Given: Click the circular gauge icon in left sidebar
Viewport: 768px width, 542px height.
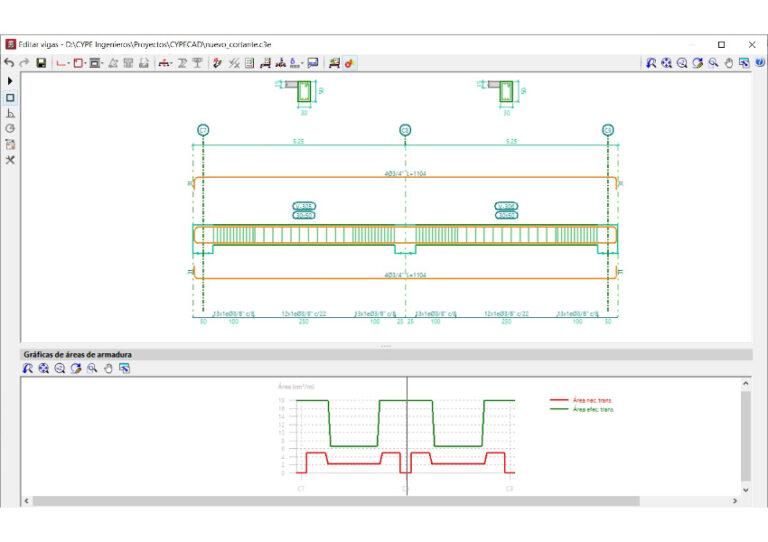Looking at the screenshot, I should [x=10, y=128].
